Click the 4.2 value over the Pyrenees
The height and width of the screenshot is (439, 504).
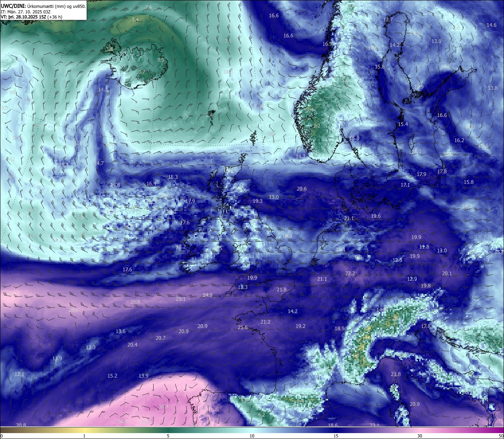click(x=261, y=415)
